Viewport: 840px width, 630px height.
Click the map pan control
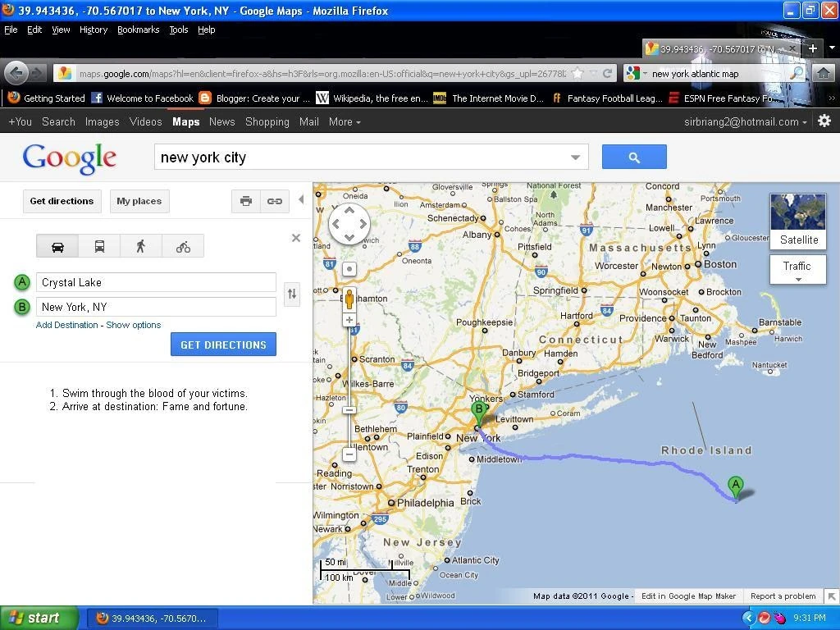coord(349,224)
